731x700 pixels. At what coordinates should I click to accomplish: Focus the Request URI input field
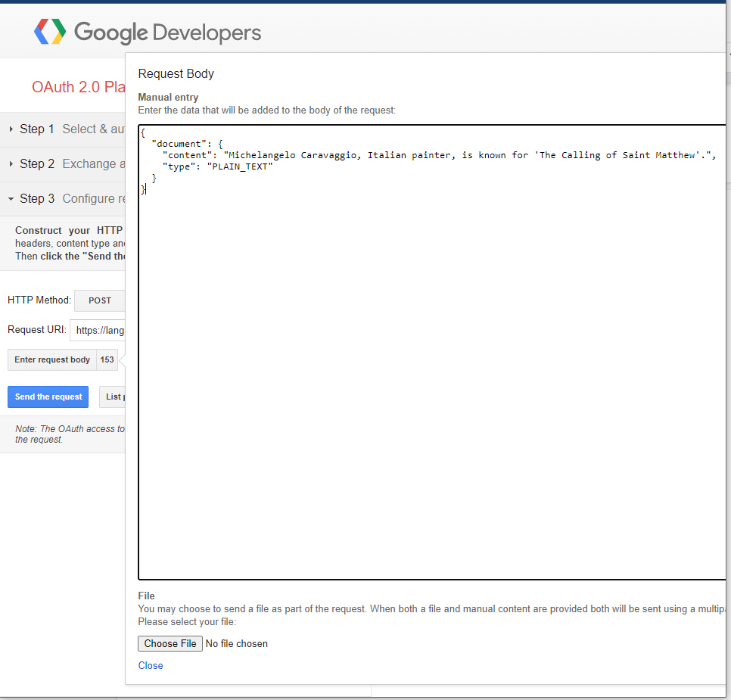click(x=98, y=331)
